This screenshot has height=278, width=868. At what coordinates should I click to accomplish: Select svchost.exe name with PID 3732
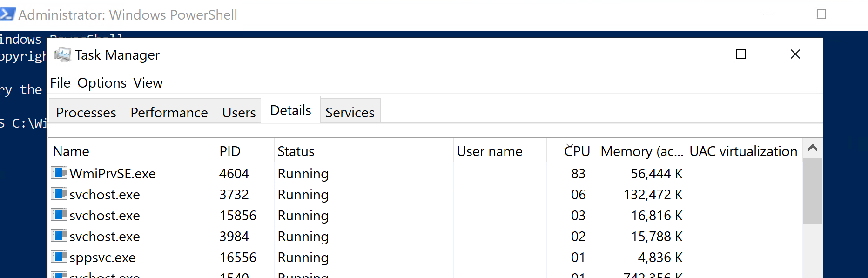[105, 195]
